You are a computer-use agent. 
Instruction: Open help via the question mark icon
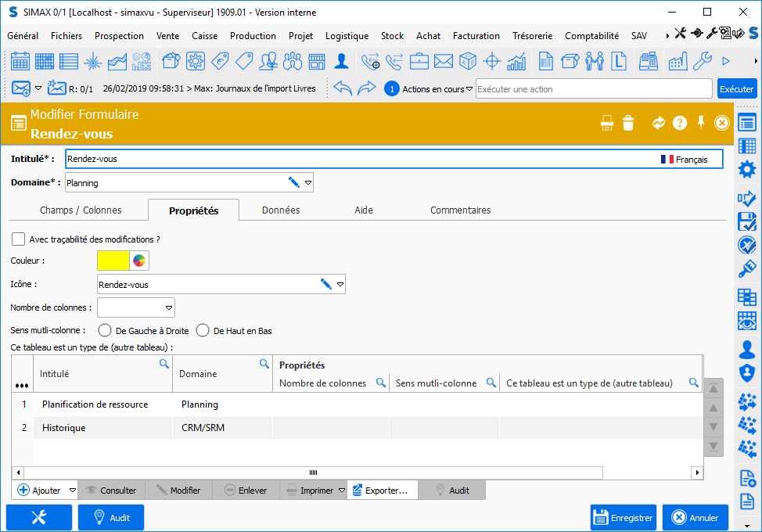tap(680, 123)
